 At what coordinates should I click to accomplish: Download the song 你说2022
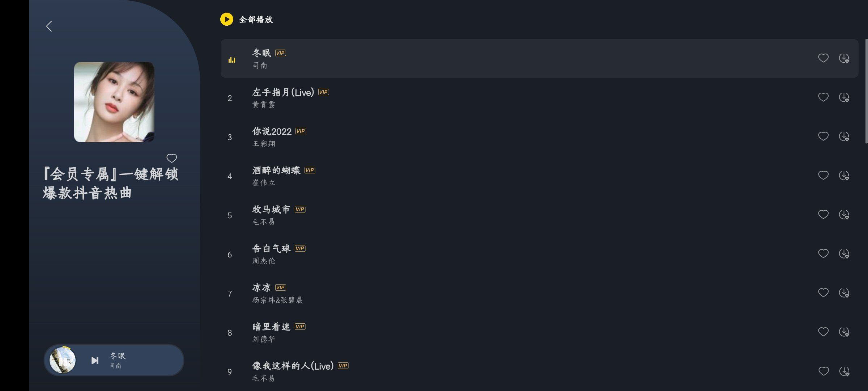[844, 136]
